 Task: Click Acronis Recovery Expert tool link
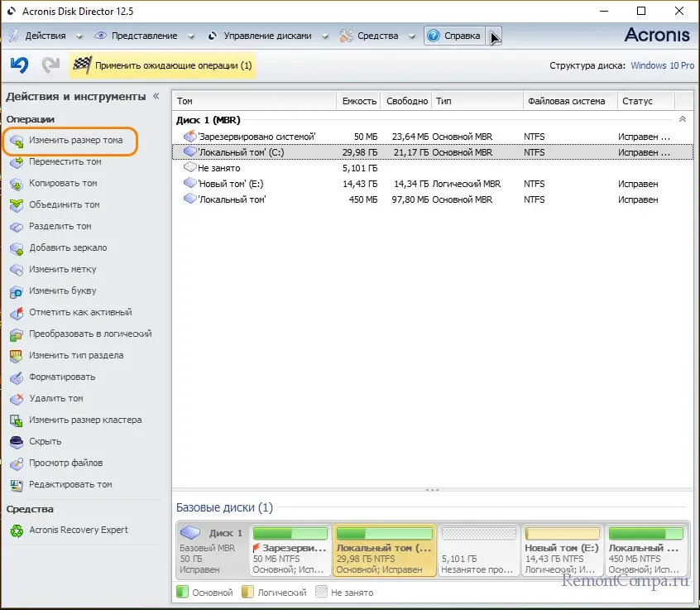click(x=79, y=530)
